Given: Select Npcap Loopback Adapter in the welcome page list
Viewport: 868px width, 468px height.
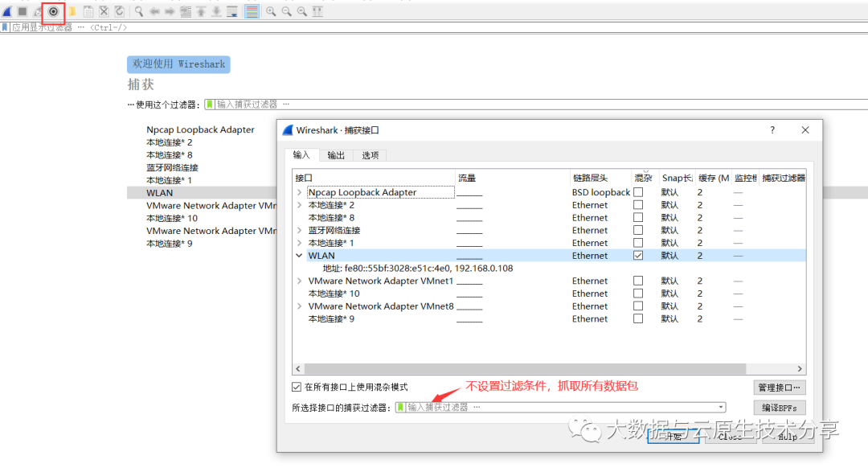Looking at the screenshot, I should point(200,129).
